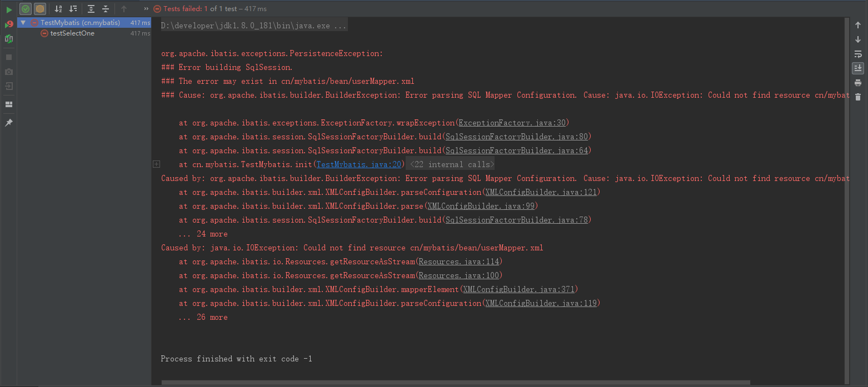Expand the <22 internal calls> fold
The height and width of the screenshot is (387, 868).
(x=451, y=164)
